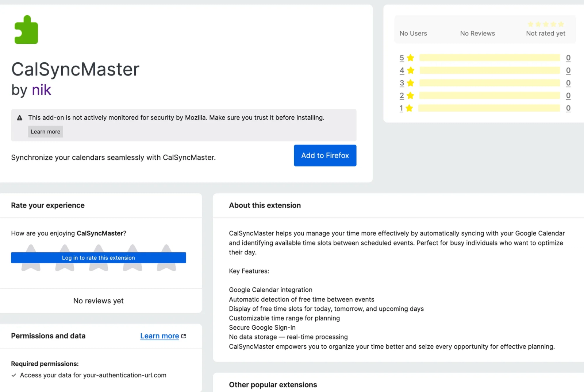Click the checkmark icon beside required permission
The height and width of the screenshot is (392, 584).
14,375
